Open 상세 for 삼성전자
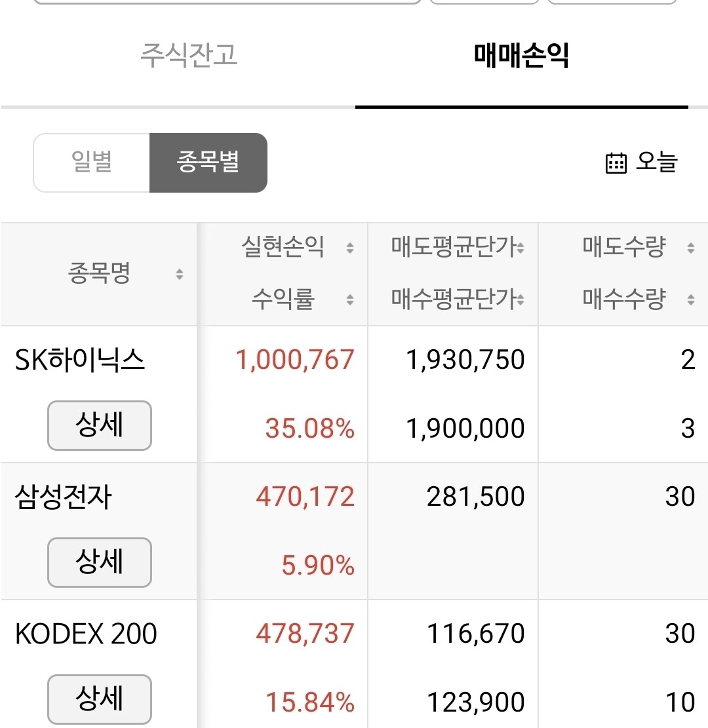 (x=100, y=562)
